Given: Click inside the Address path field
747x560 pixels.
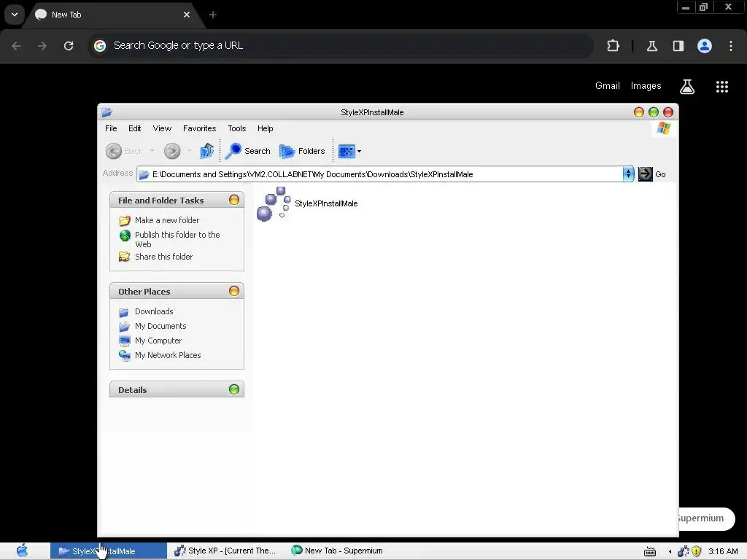Looking at the screenshot, I should coord(379,174).
